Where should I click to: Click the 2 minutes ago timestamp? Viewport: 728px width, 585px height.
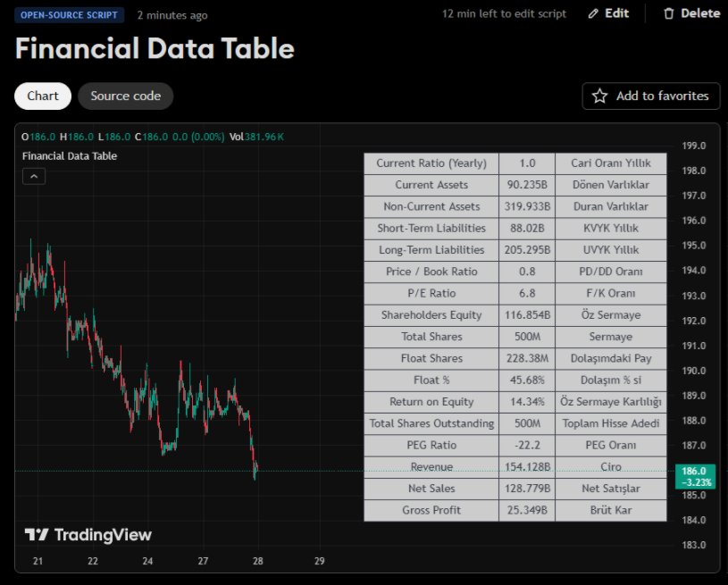coord(172,15)
